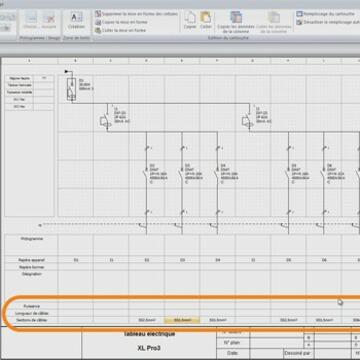Select the main breaker symbol at top left

point(71,89)
